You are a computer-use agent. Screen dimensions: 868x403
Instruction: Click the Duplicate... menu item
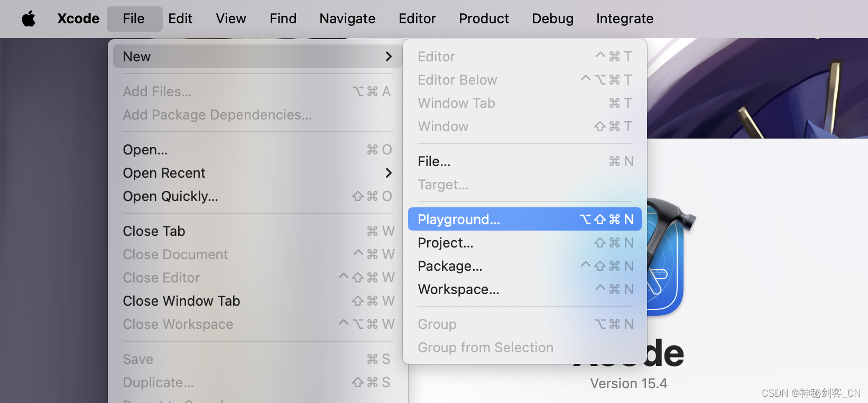click(x=258, y=382)
